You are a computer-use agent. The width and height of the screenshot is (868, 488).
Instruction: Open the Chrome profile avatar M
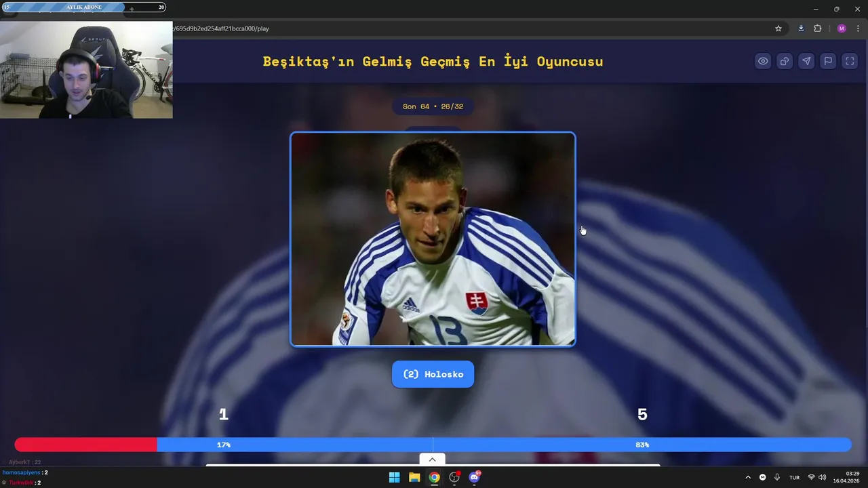click(x=842, y=28)
